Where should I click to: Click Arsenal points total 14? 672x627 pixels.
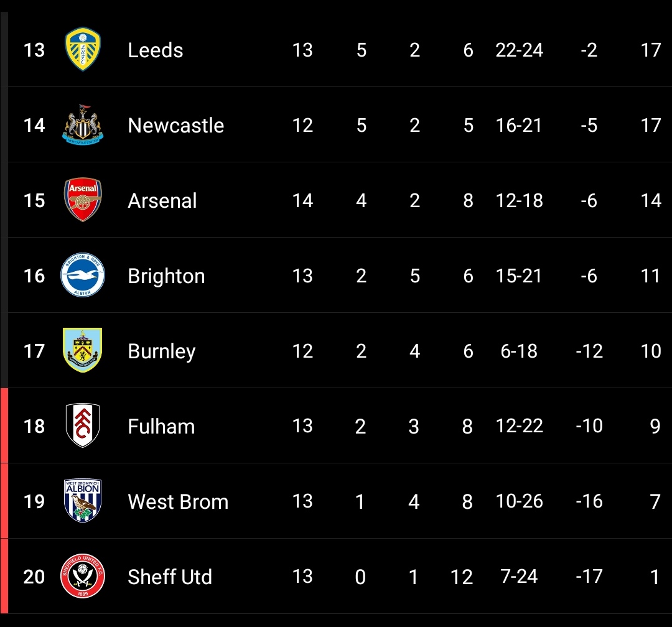point(651,200)
